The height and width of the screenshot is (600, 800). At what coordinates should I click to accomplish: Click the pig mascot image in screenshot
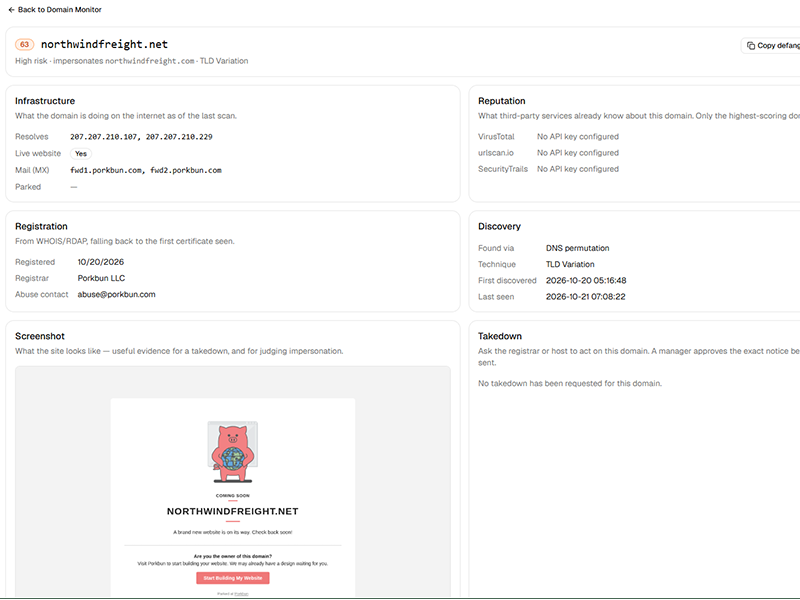233,452
